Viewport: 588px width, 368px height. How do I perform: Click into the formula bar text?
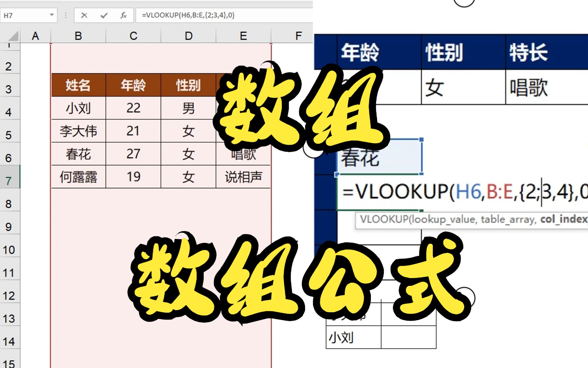188,15
